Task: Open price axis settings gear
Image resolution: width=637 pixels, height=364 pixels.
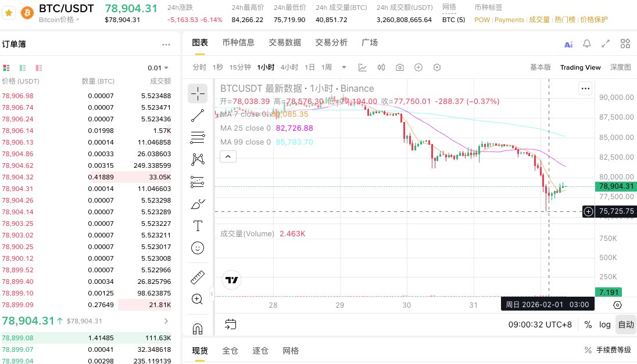Action: (x=617, y=305)
